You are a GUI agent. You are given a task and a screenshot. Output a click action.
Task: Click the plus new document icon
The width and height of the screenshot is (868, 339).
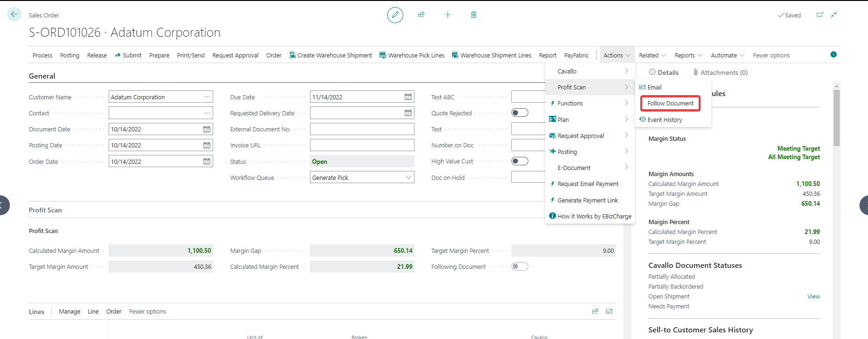447,15
